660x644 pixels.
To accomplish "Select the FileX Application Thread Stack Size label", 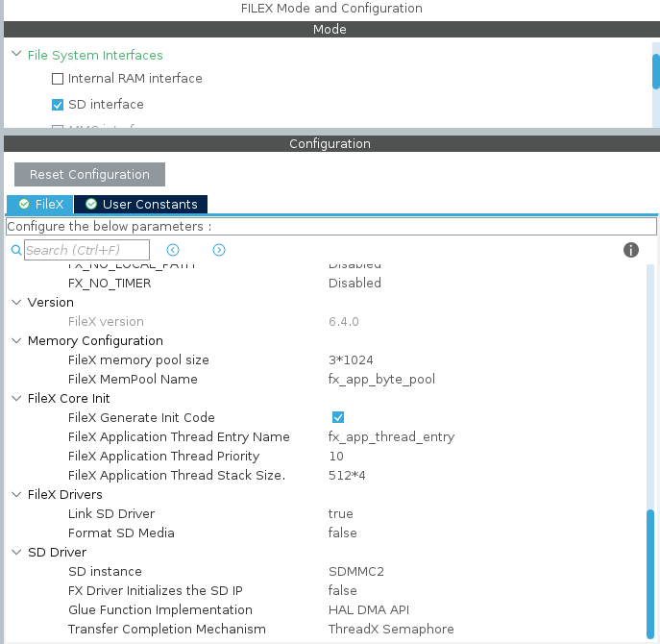I will pos(177,476).
